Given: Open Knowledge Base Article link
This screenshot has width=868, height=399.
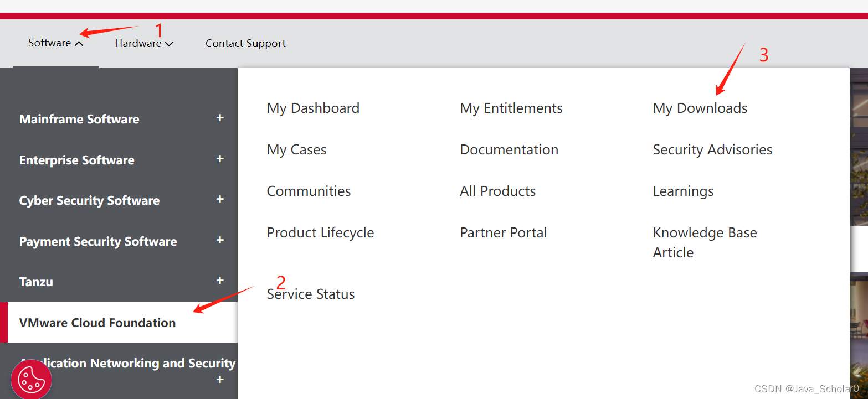Looking at the screenshot, I should click(705, 242).
